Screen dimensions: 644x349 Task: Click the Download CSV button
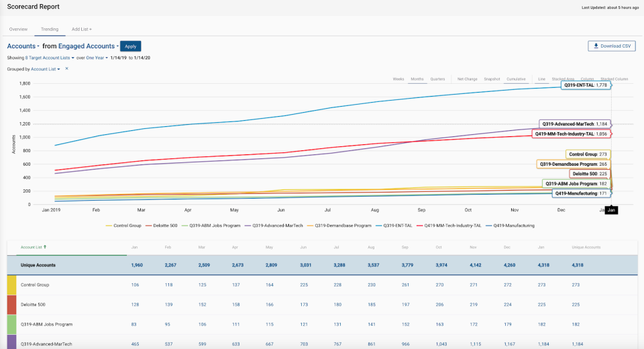click(611, 46)
